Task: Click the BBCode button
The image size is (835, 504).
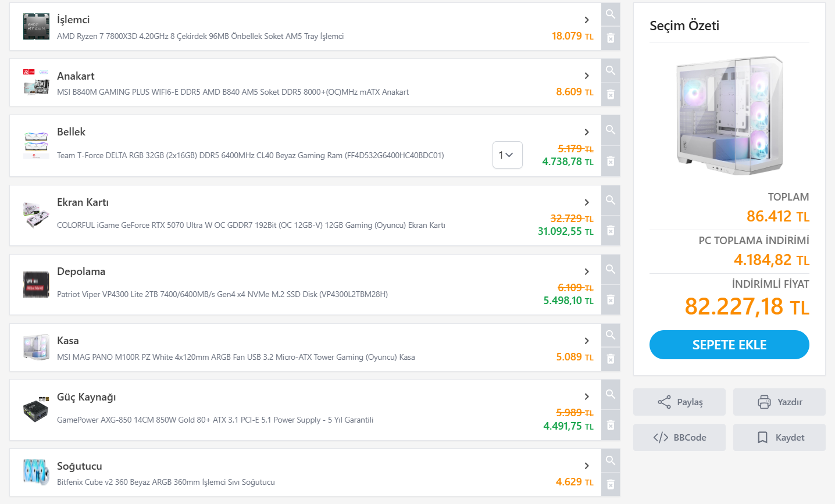Action: click(x=679, y=438)
